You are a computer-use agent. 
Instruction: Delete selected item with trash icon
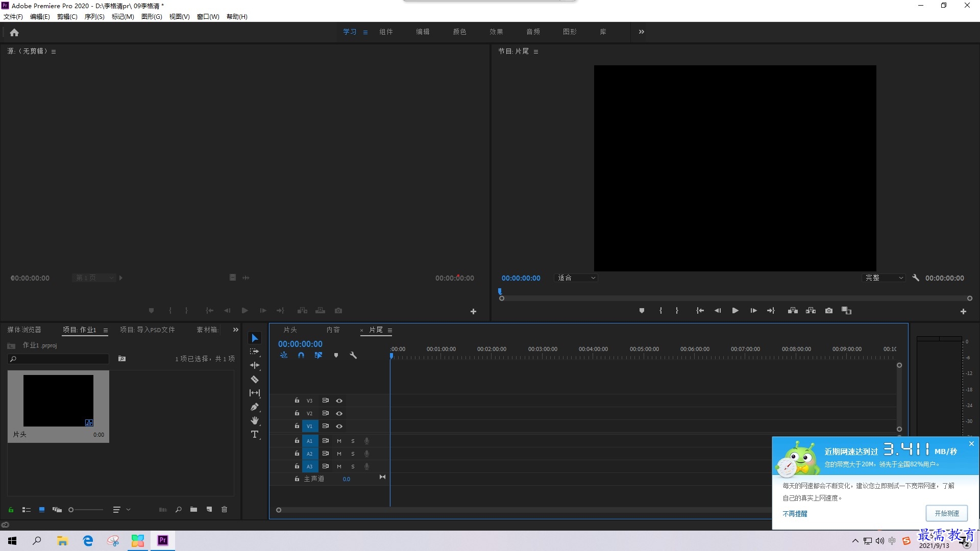tap(224, 509)
